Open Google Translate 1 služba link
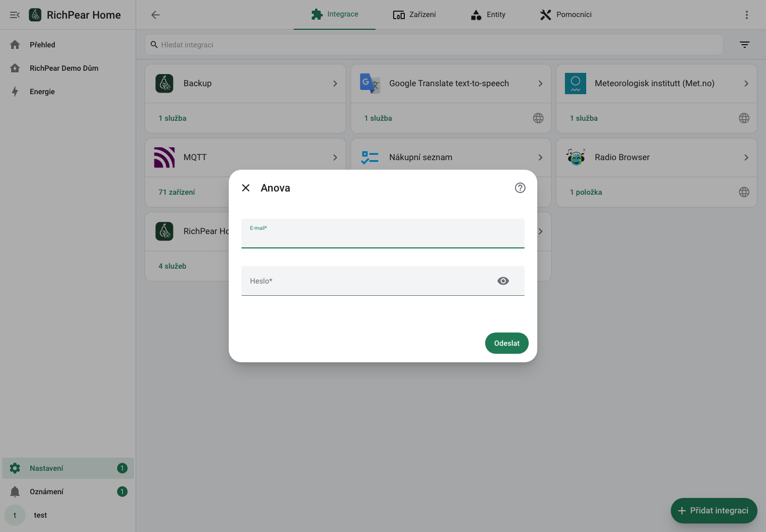The height and width of the screenshot is (532, 766). point(378,118)
